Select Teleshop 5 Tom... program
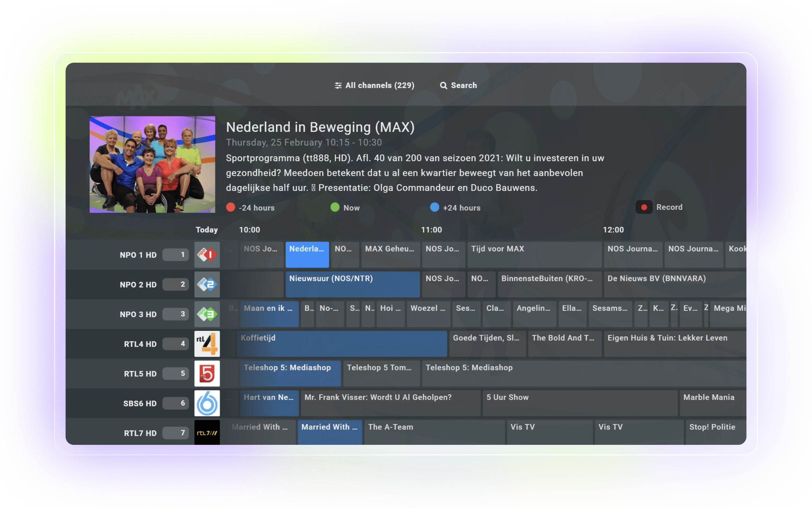 (x=382, y=373)
